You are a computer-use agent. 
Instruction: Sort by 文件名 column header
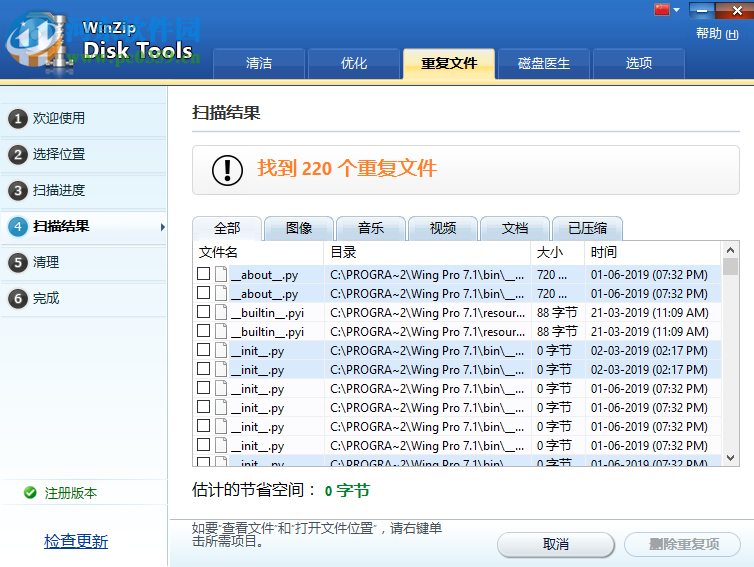(x=258, y=252)
